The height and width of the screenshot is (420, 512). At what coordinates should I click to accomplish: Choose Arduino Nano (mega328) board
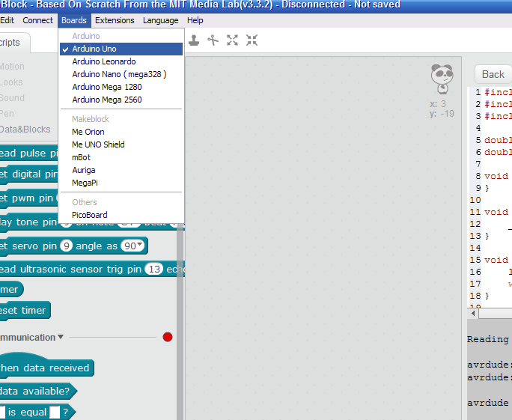coord(121,74)
